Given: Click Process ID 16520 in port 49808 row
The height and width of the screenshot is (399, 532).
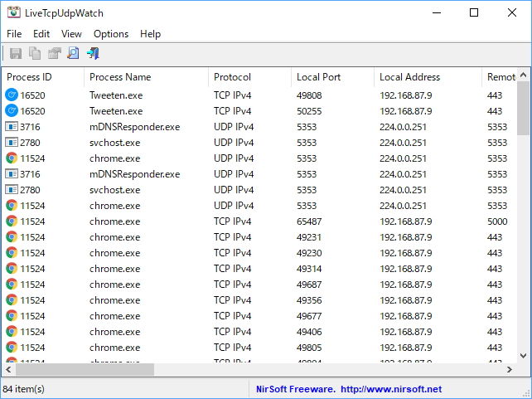Looking at the screenshot, I should [x=32, y=95].
